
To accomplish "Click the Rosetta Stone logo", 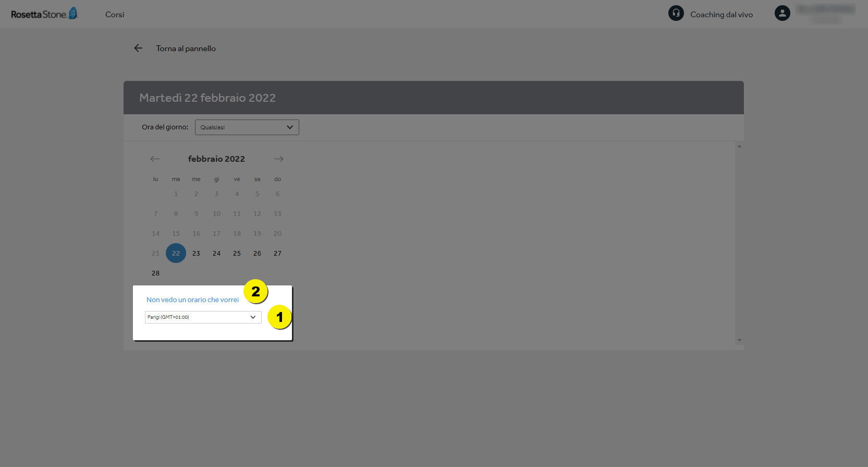I will tap(44, 14).
